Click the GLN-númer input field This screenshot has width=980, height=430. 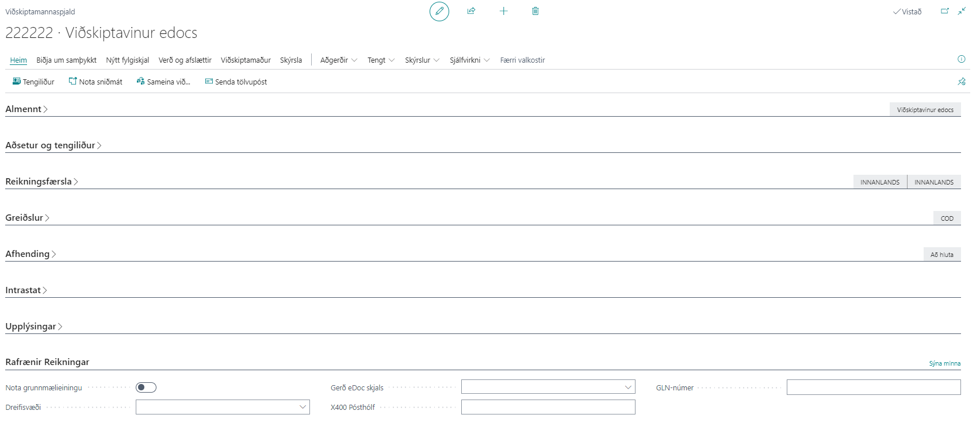coord(873,387)
